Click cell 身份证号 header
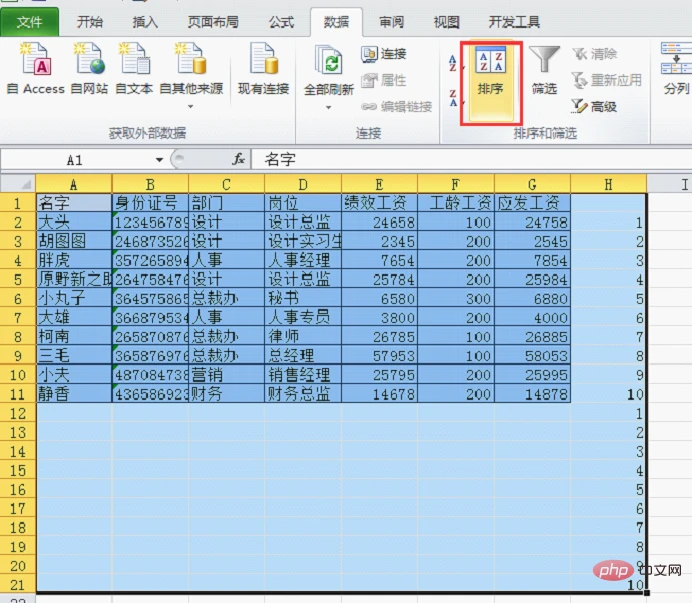This screenshot has height=603, width=692. coord(150,203)
